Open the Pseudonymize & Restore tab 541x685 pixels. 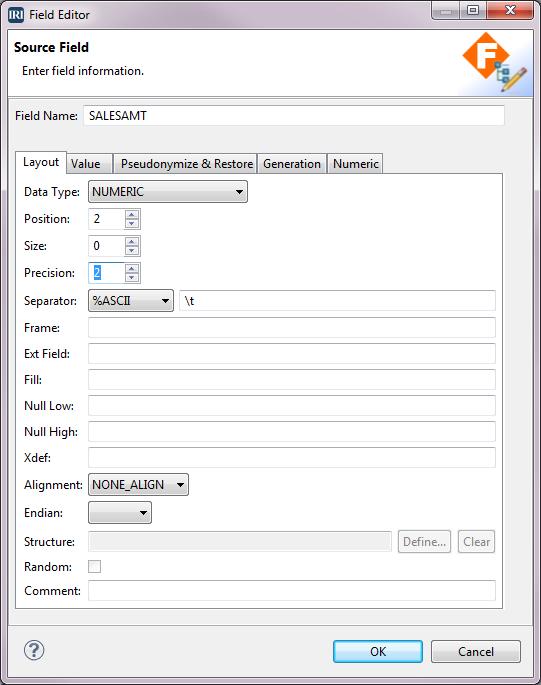185,164
